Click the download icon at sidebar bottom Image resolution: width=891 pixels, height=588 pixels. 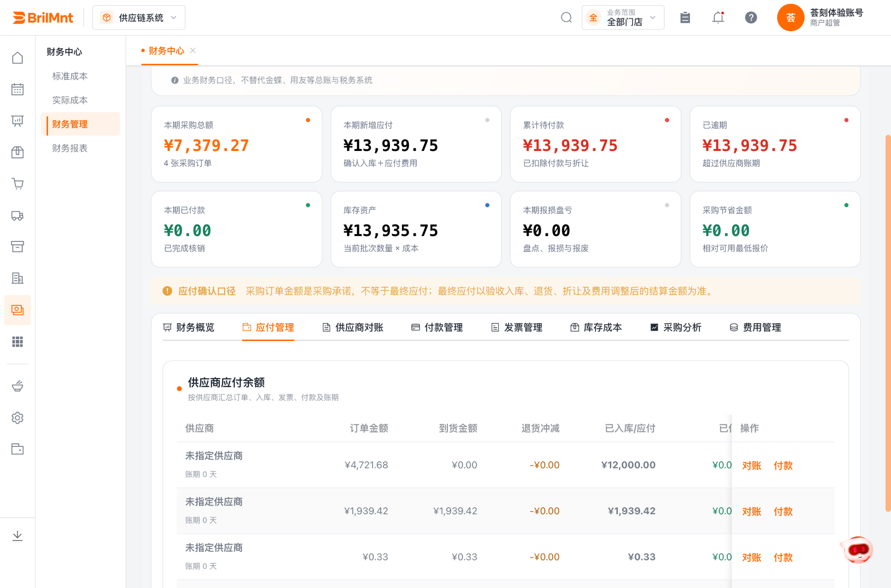[x=17, y=536]
